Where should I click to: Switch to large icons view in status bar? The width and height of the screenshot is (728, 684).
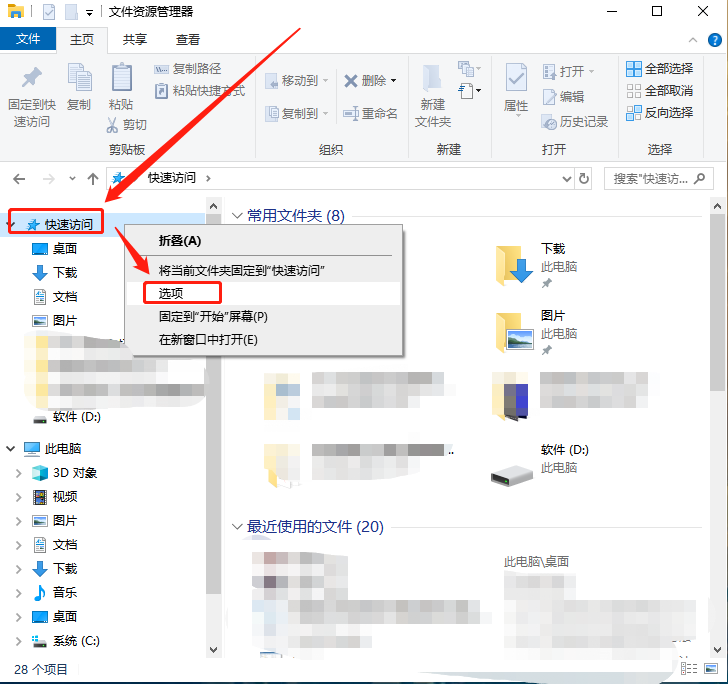pyautogui.click(x=711, y=669)
